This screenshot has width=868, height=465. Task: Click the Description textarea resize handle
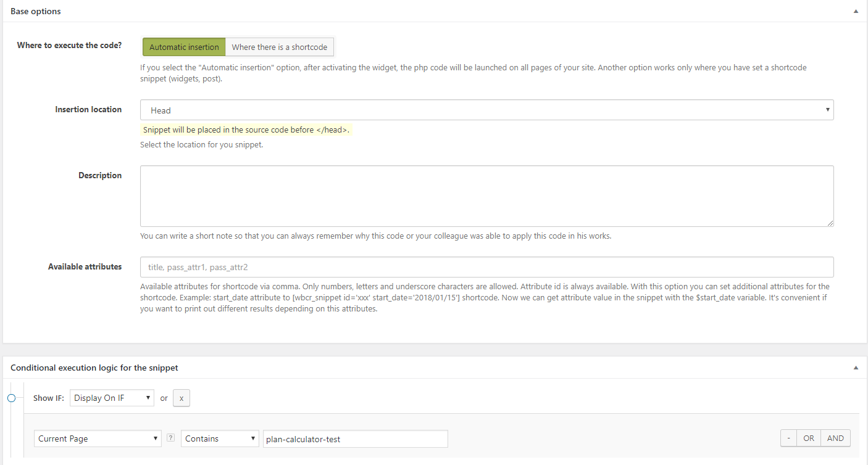tap(830, 223)
